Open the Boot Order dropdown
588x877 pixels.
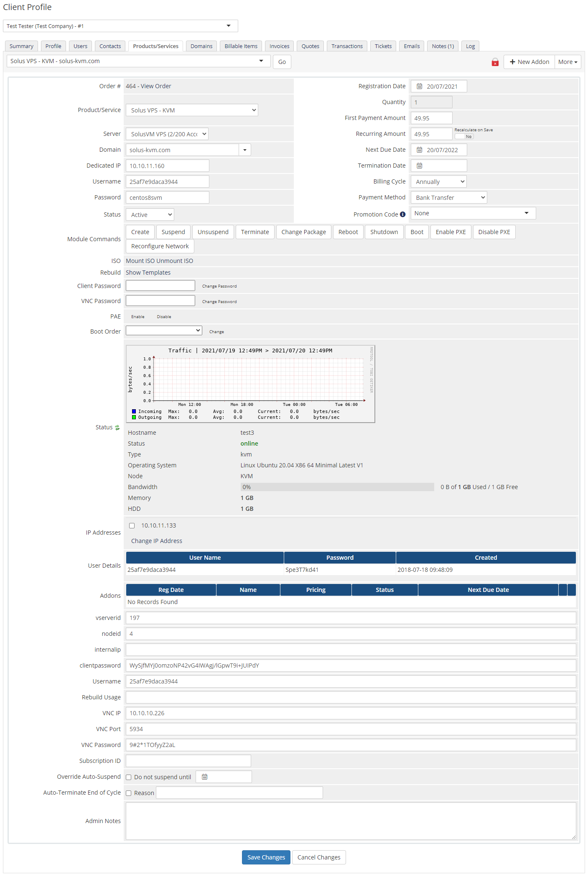pos(163,331)
